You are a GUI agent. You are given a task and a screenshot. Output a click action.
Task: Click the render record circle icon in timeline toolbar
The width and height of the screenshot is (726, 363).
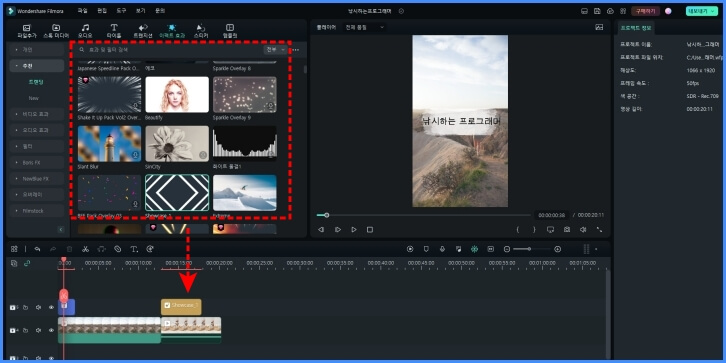[410, 249]
